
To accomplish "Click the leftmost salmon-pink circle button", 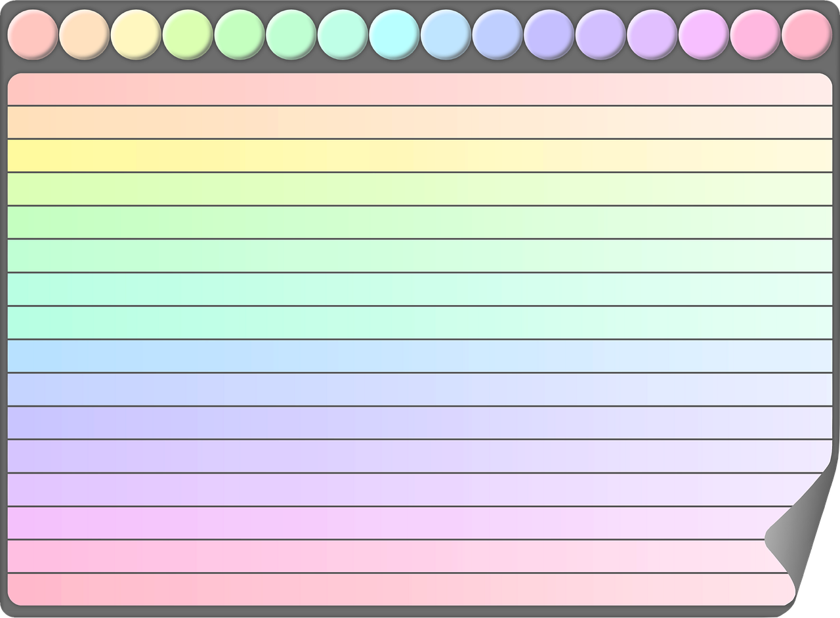I will [x=32, y=35].
